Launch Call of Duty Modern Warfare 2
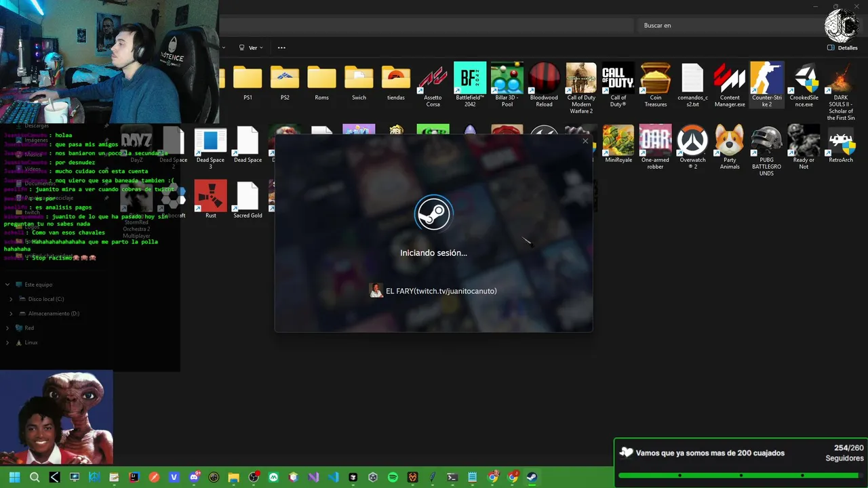 (x=581, y=88)
